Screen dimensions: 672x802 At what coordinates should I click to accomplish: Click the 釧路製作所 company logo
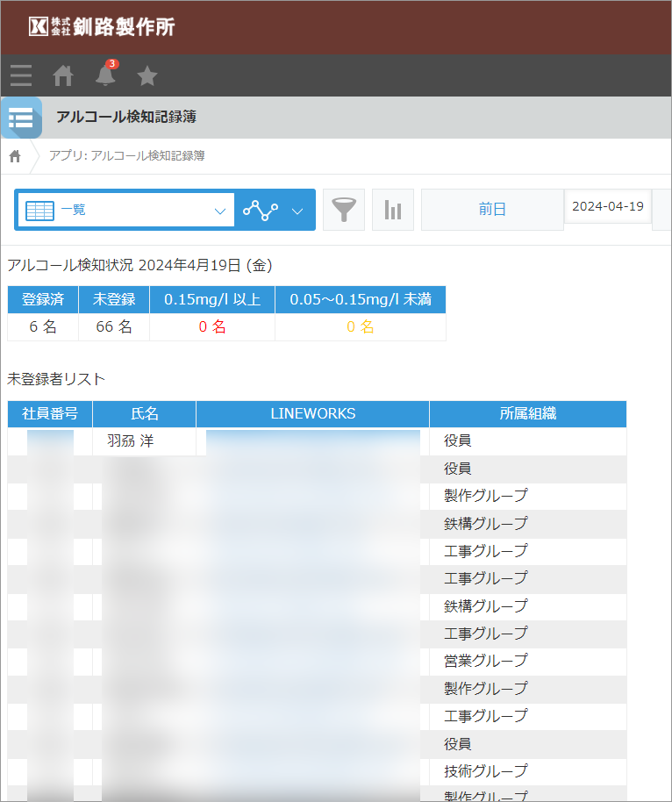coord(102,26)
